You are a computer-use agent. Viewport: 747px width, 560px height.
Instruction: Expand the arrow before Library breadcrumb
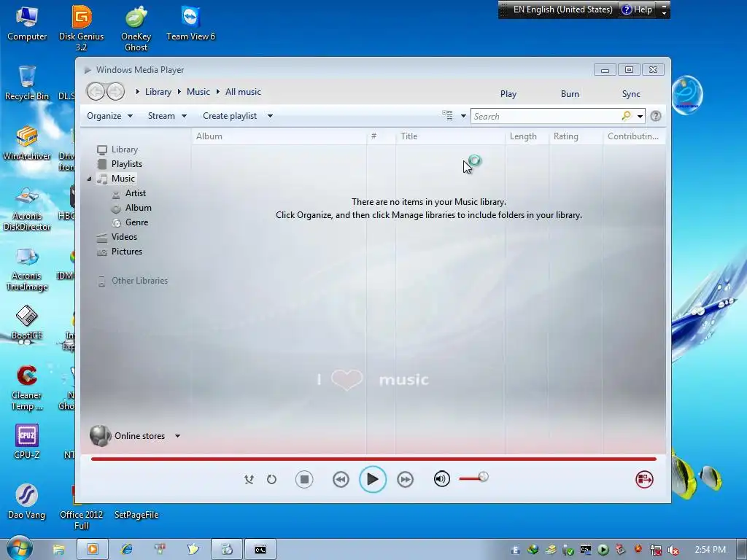tap(138, 91)
